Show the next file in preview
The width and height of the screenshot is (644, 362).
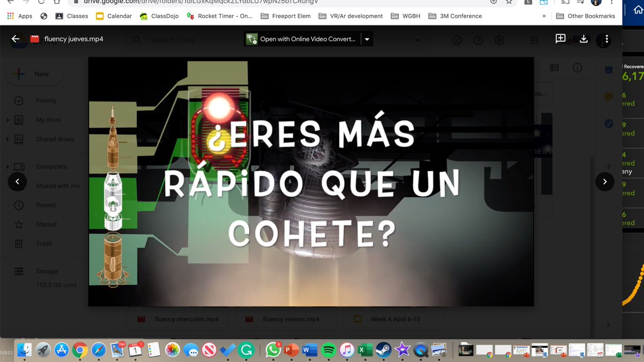(x=605, y=182)
